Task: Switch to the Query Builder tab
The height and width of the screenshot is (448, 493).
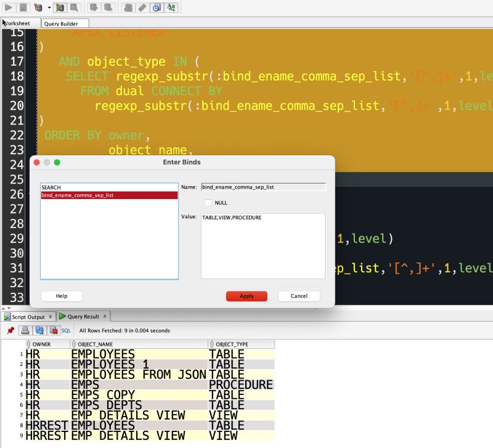Action: coord(64,23)
